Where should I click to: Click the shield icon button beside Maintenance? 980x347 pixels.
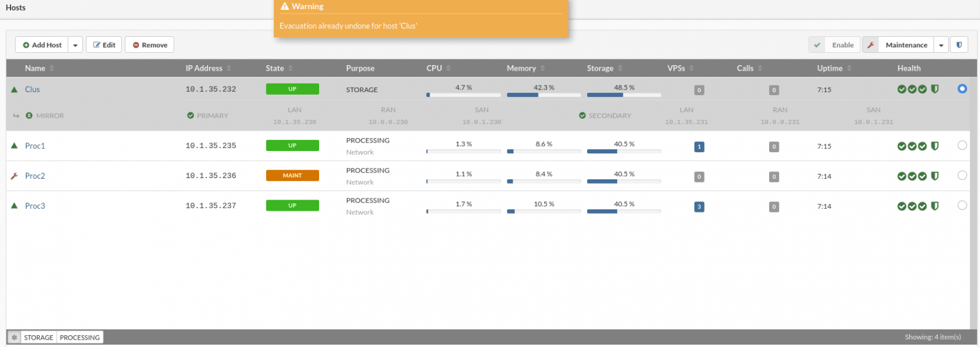959,45
